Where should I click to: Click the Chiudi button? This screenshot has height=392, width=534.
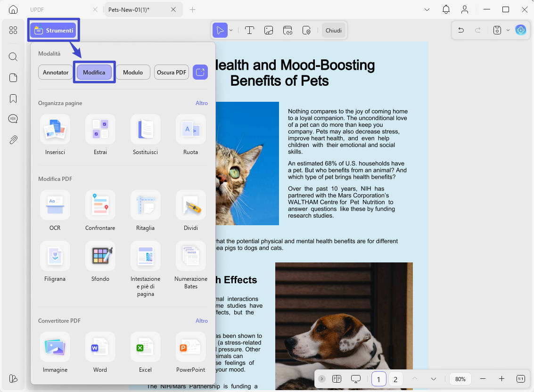[333, 30]
